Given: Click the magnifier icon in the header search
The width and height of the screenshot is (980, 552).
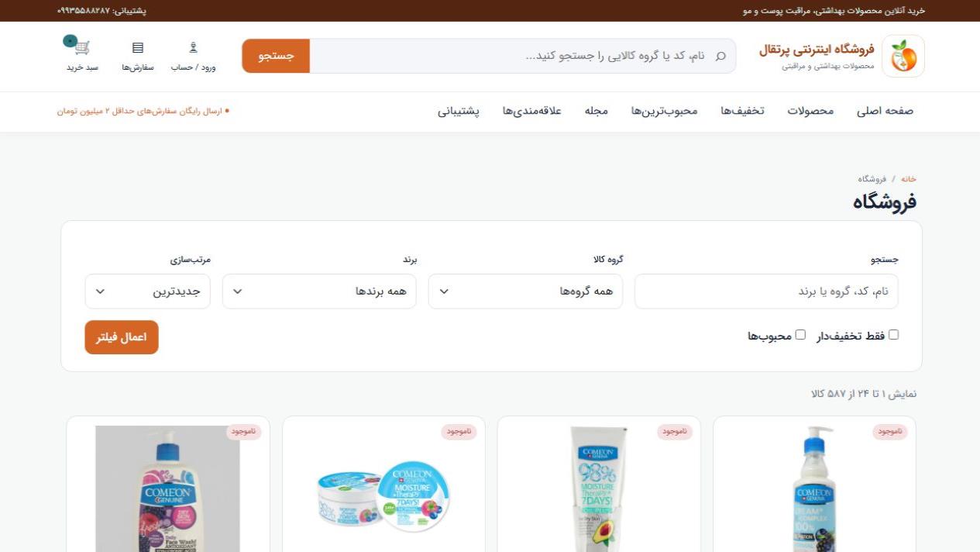Looking at the screenshot, I should click(x=720, y=56).
